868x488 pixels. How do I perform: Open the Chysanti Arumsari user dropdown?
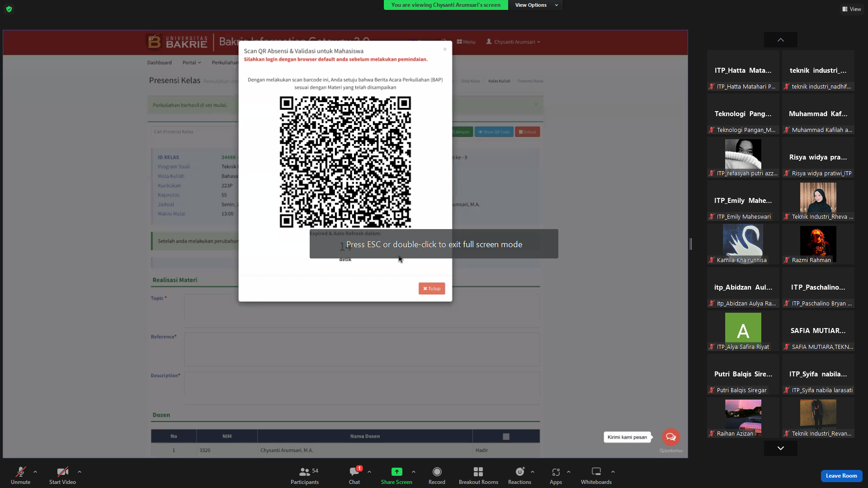click(513, 42)
